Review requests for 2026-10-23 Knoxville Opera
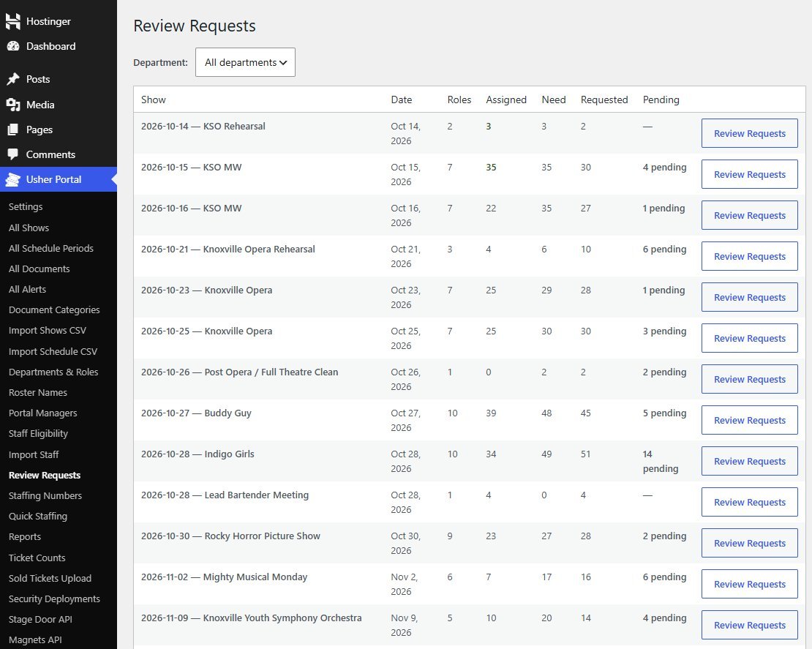This screenshot has height=649, width=812. [749, 297]
